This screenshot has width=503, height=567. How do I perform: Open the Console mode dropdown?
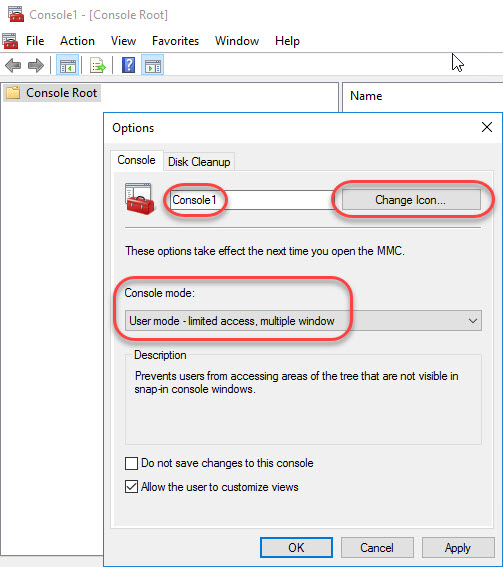click(x=303, y=321)
